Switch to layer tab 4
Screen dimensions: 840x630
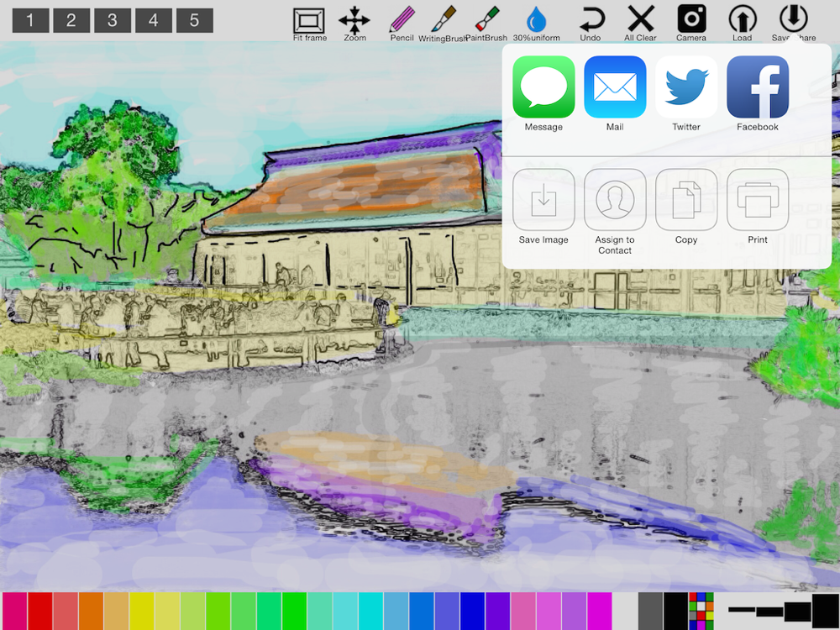click(x=153, y=20)
